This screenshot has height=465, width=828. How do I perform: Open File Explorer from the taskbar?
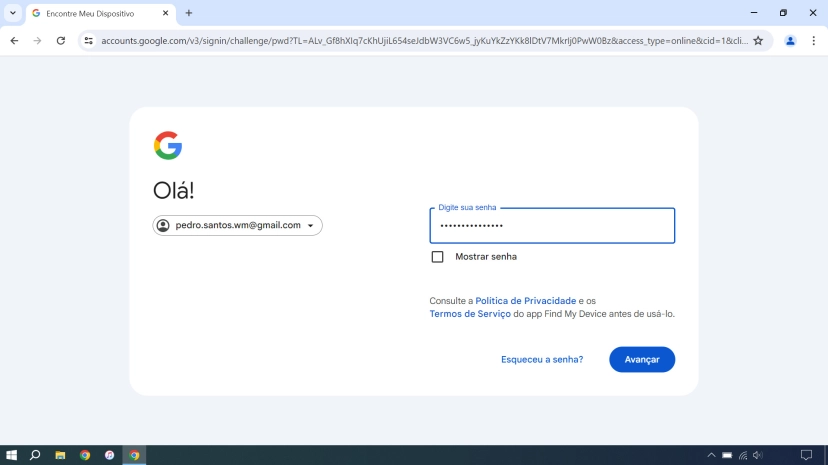pos(60,455)
